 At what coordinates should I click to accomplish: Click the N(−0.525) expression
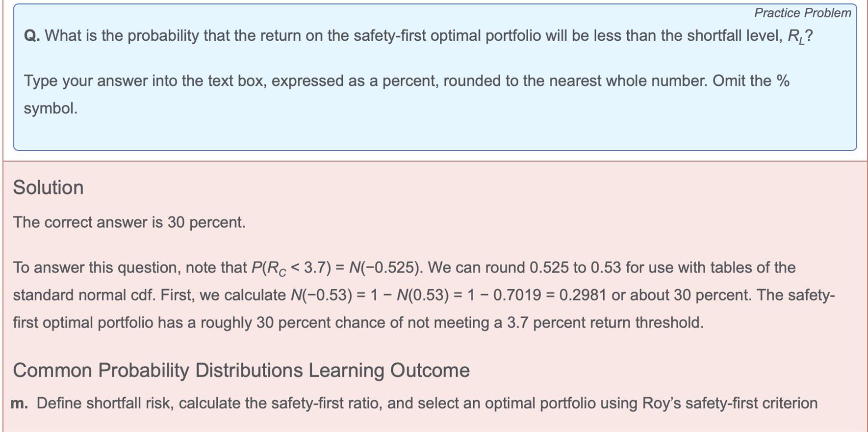[385, 268]
